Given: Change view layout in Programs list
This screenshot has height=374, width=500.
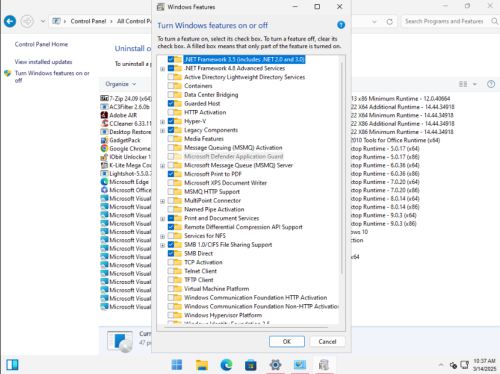Looking at the screenshot, I should tap(463, 84).
